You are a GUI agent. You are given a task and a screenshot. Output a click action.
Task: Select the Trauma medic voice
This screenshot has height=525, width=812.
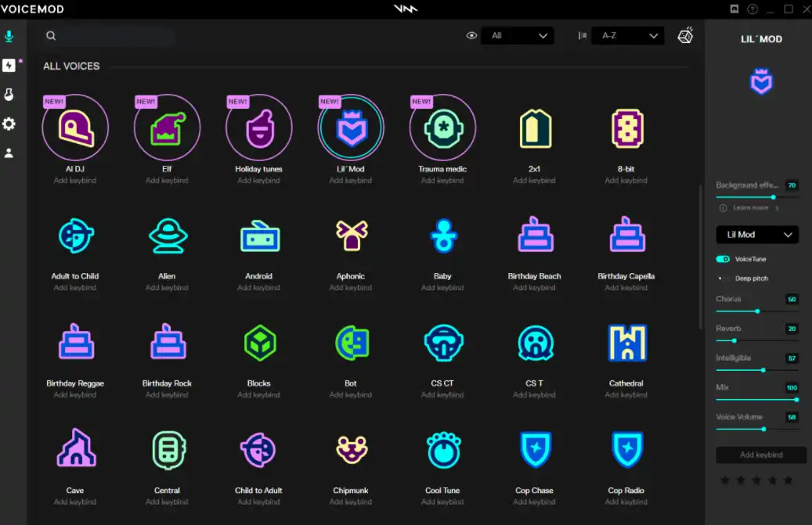pyautogui.click(x=442, y=128)
